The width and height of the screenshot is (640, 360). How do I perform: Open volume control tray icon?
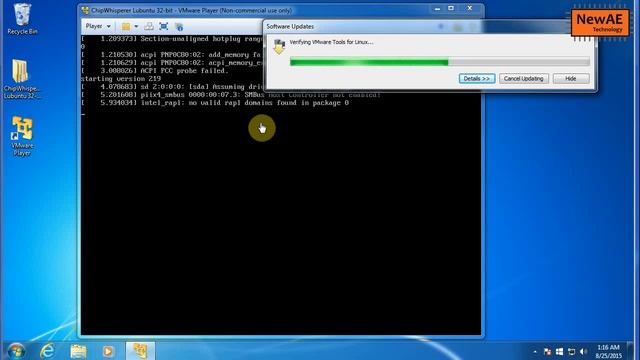(583, 351)
